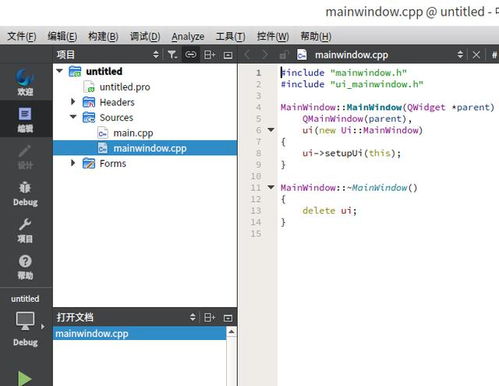499x386 pixels.
Task: Open the 构建(B) menu
Action: [x=103, y=36]
